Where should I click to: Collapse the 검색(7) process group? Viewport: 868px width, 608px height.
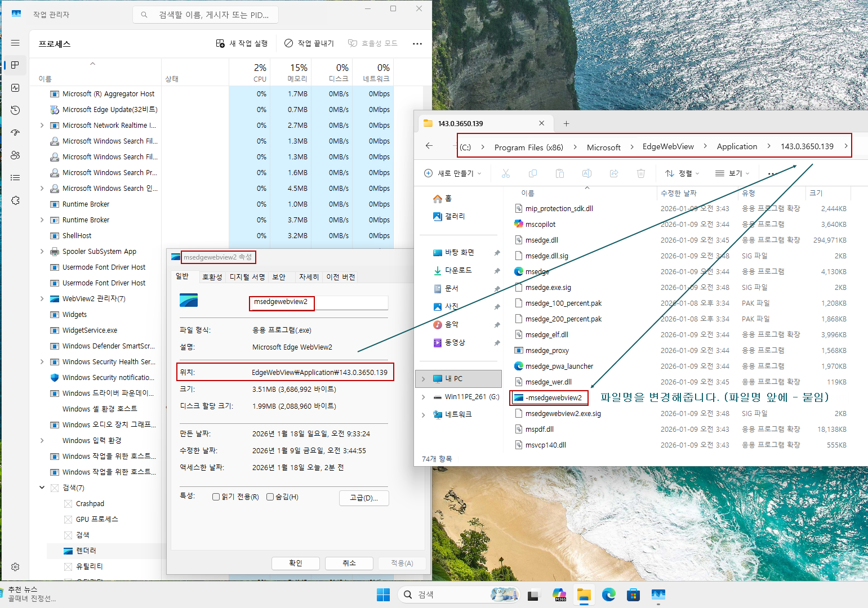pyautogui.click(x=42, y=488)
